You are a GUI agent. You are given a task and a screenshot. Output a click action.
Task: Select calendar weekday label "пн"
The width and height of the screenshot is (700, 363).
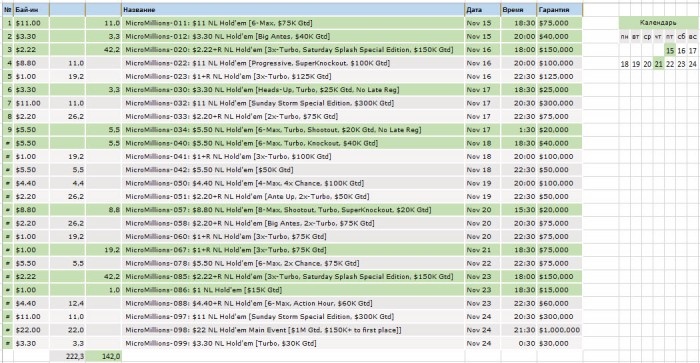click(625, 37)
